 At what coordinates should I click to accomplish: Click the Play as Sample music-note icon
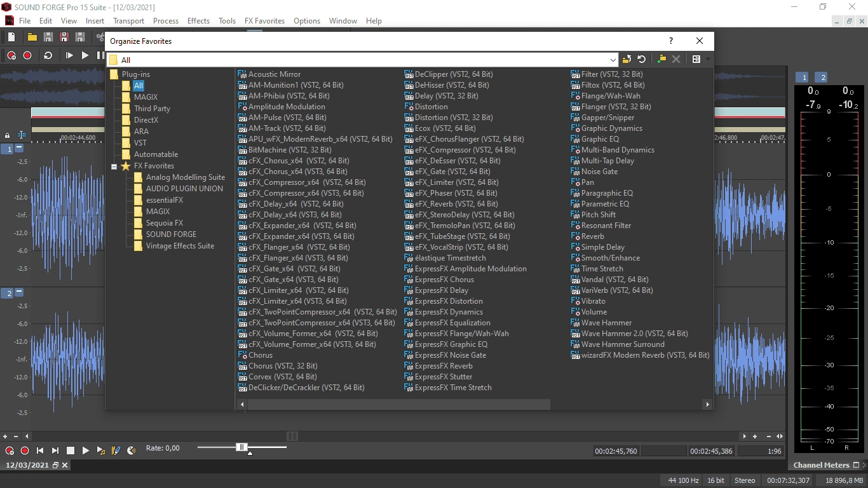pos(101,451)
